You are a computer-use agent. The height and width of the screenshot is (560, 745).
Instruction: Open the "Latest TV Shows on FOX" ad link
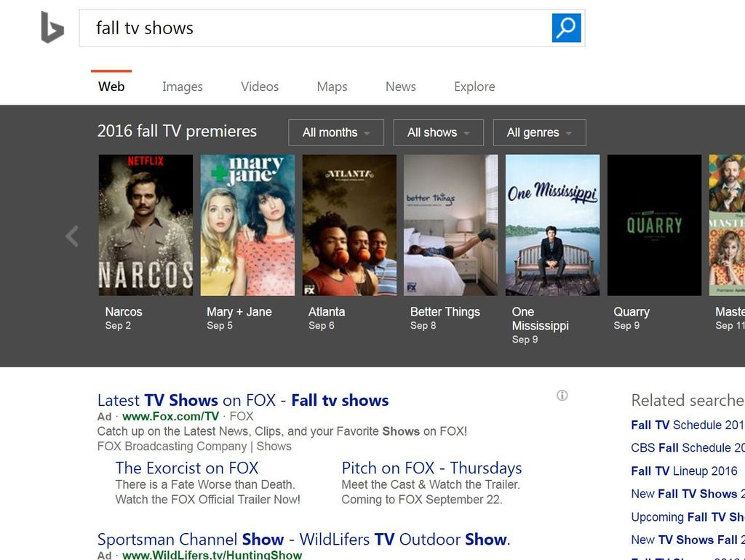242,400
